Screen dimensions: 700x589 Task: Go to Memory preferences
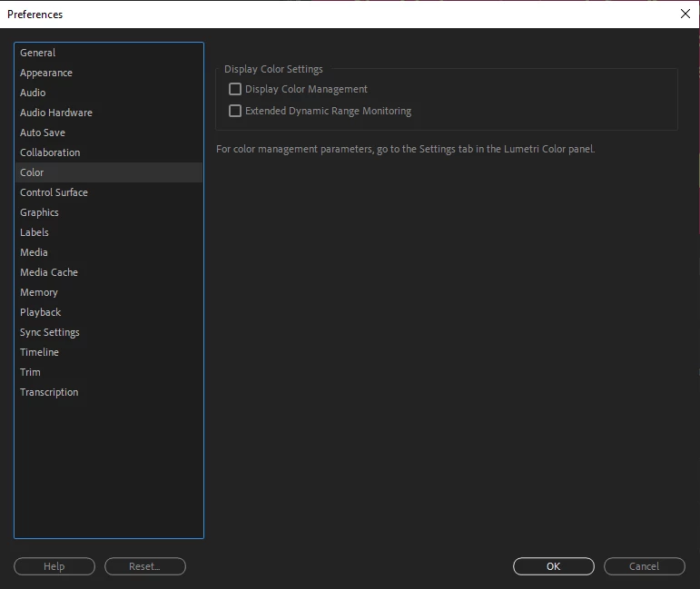pos(108,292)
